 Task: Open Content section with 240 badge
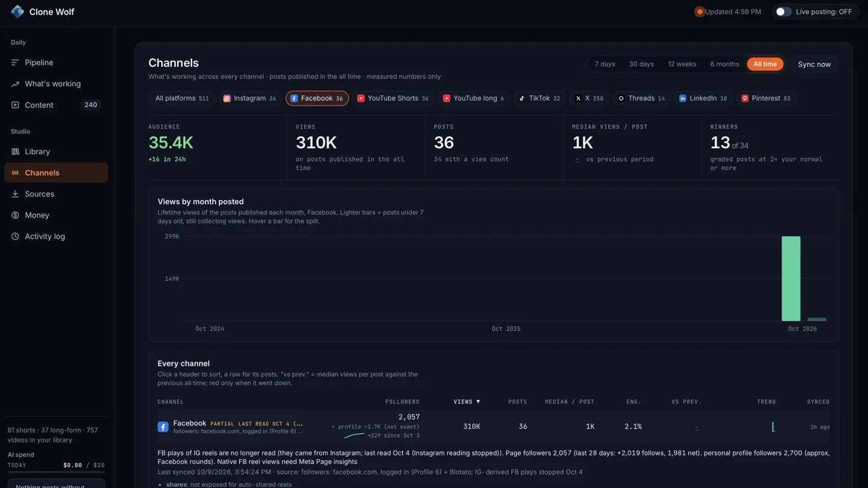point(56,105)
